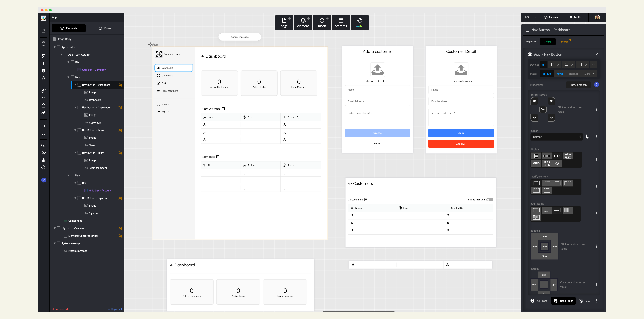Set display to FLEX
This screenshot has height=319, width=644.
click(x=557, y=156)
